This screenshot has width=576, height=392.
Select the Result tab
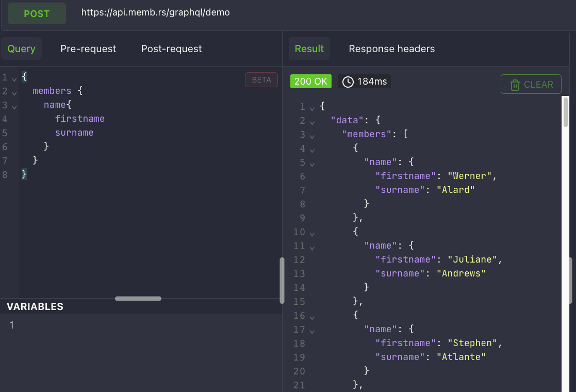(x=309, y=49)
